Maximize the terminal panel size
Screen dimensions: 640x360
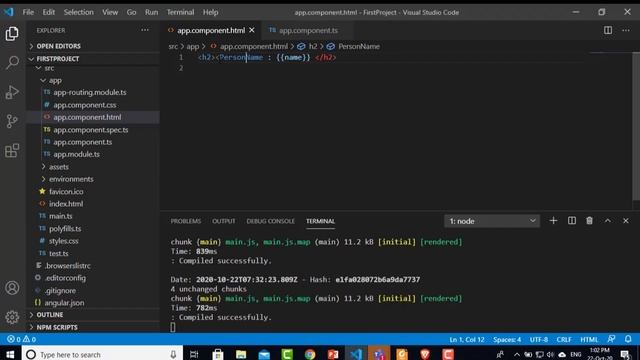[608, 221]
